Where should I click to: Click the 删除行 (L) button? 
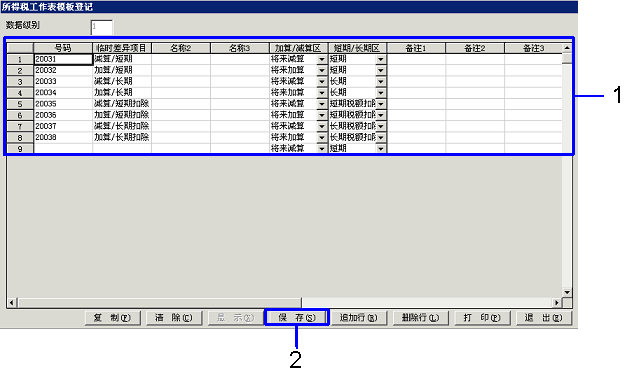click(420, 318)
